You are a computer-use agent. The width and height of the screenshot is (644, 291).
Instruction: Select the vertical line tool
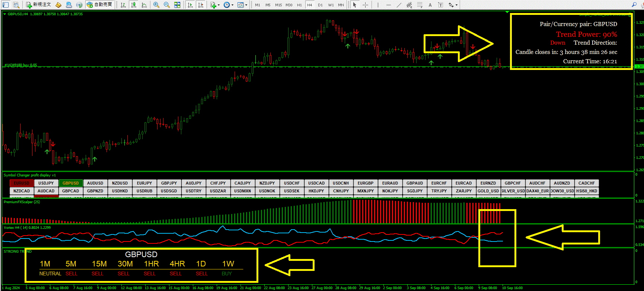(378, 5)
